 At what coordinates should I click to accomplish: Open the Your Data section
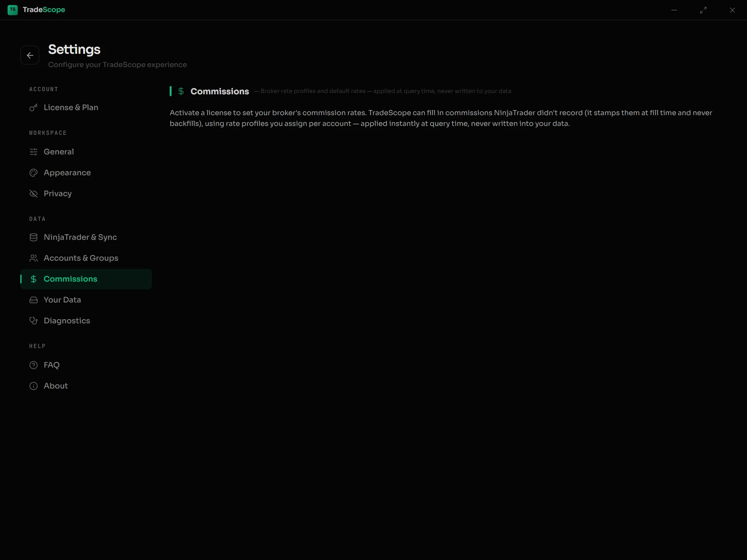[86, 300]
